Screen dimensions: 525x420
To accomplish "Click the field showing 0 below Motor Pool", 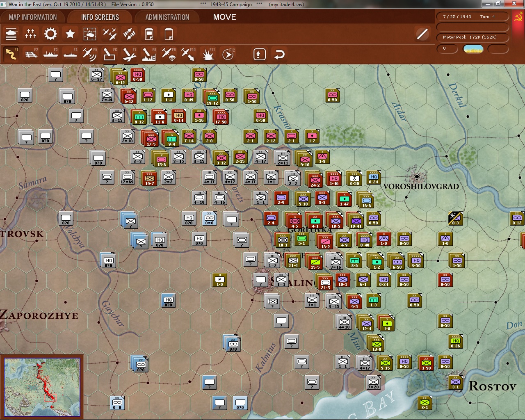I will coord(447,49).
